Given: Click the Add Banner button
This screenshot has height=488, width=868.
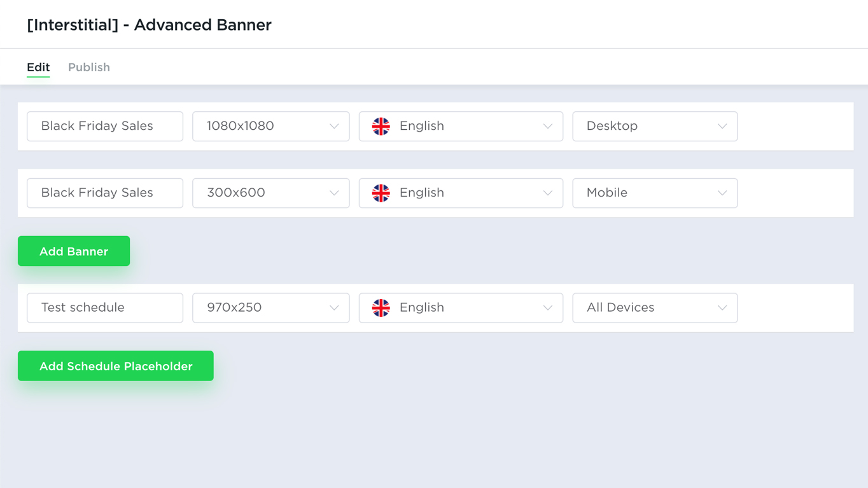Looking at the screenshot, I should point(74,251).
